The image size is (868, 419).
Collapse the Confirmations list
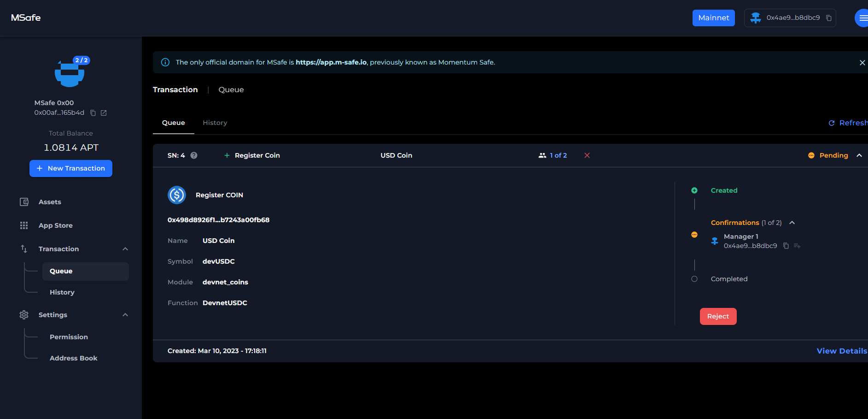coord(792,223)
